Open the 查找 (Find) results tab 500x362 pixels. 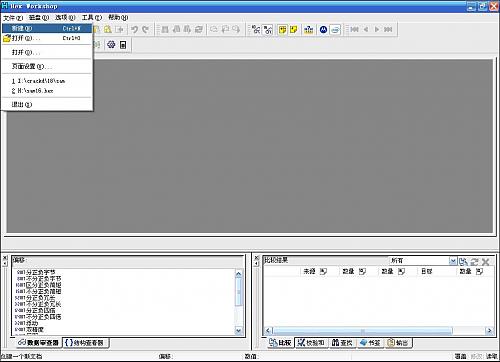pos(342,342)
